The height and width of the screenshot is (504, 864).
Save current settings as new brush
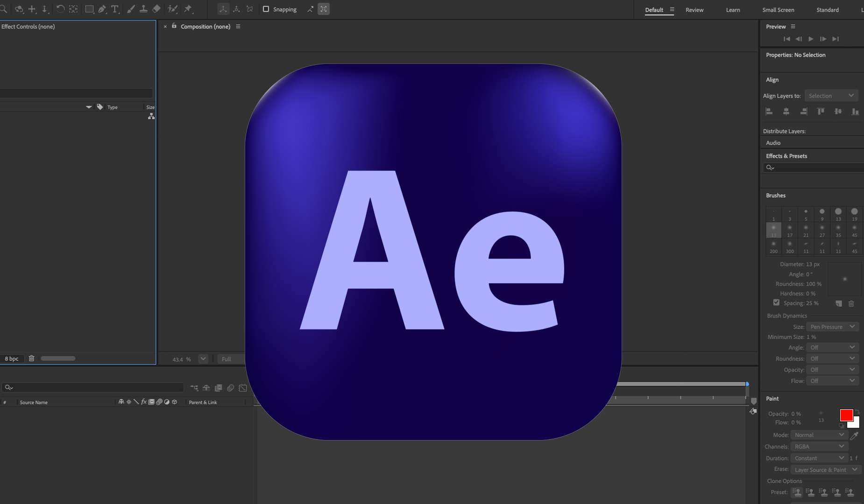839,303
